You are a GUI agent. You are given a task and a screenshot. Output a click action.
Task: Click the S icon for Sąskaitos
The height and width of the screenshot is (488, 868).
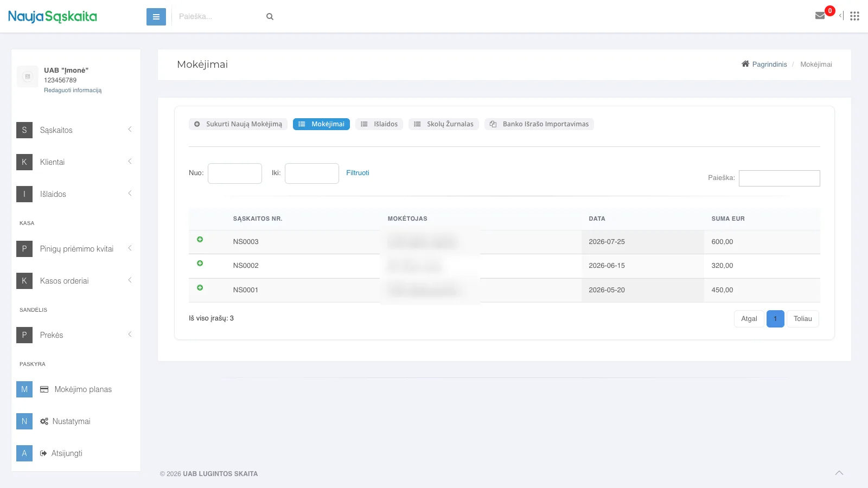tap(24, 130)
